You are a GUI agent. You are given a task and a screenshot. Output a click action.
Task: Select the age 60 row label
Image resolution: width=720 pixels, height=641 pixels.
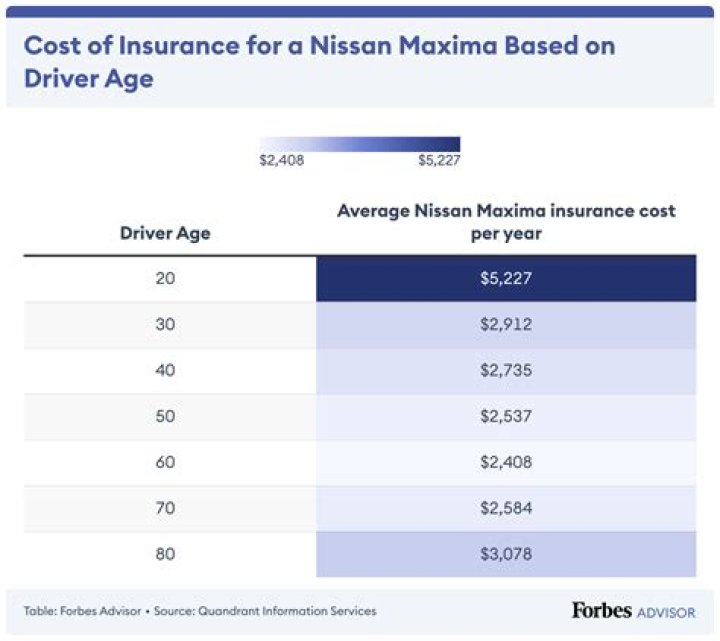(165, 463)
